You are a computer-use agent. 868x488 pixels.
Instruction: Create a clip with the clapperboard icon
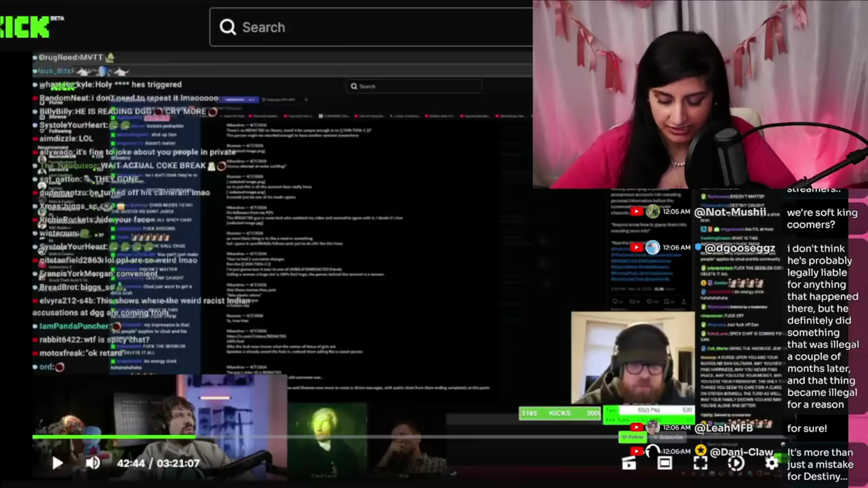629,463
